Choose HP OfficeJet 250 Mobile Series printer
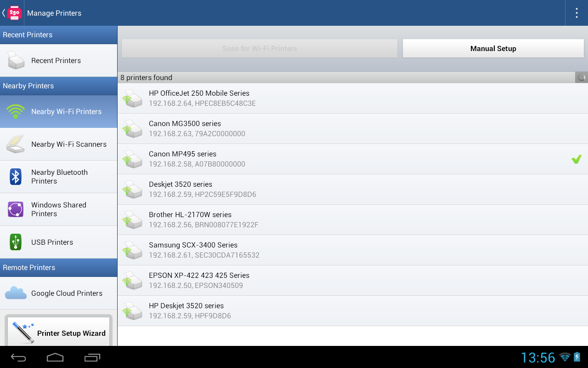This screenshot has height=368, width=588. 353,98
